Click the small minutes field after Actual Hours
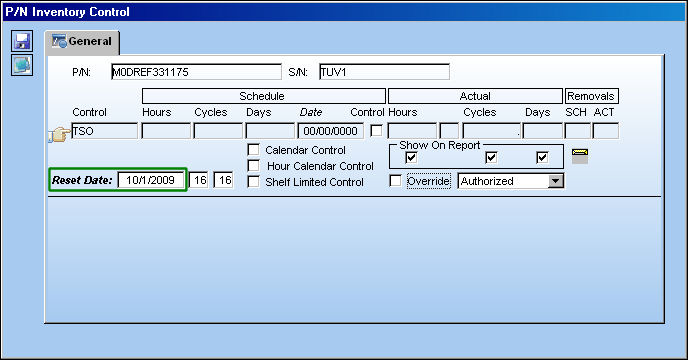The height and width of the screenshot is (360, 688). point(449,131)
